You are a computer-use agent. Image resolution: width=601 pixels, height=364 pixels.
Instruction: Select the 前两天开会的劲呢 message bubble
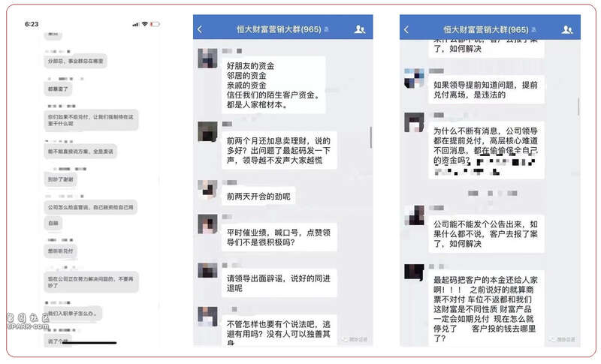click(x=258, y=197)
